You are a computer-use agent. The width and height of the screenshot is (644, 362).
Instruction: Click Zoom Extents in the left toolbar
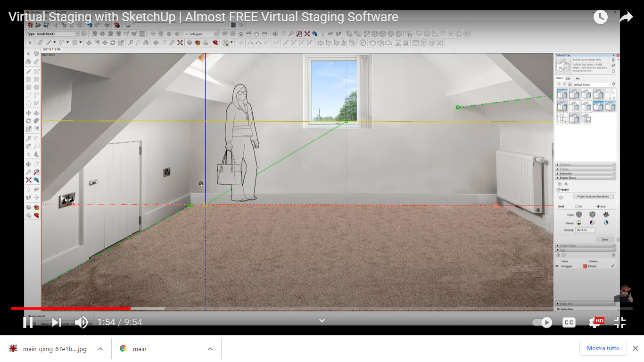(x=28, y=180)
